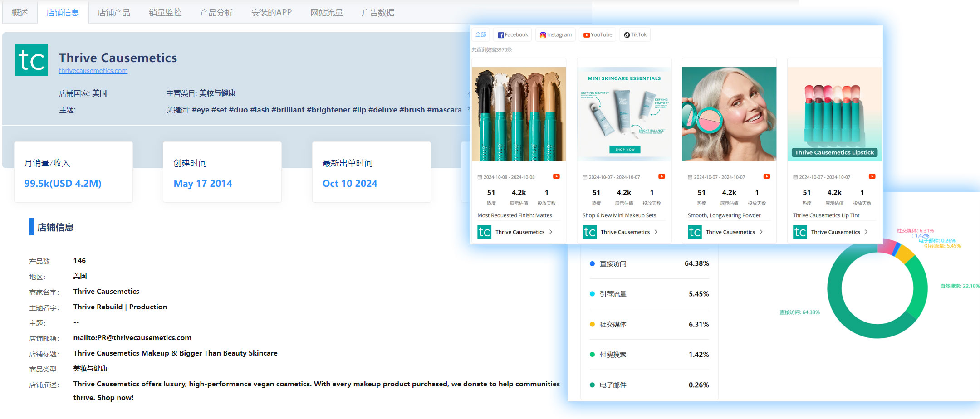Click creation date May 17 2014
980x419 pixels.
pos(203,184)
